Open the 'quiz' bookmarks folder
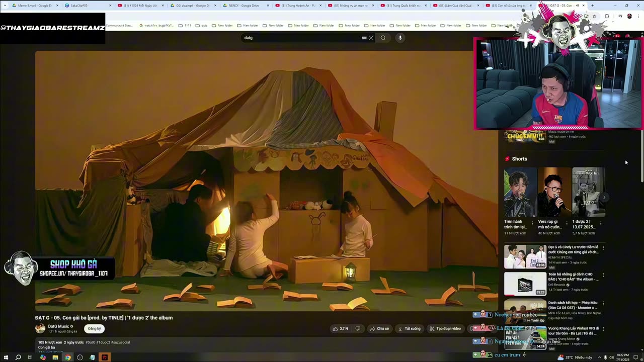Screen dimensions: 644x362 (x=201, y=25)
